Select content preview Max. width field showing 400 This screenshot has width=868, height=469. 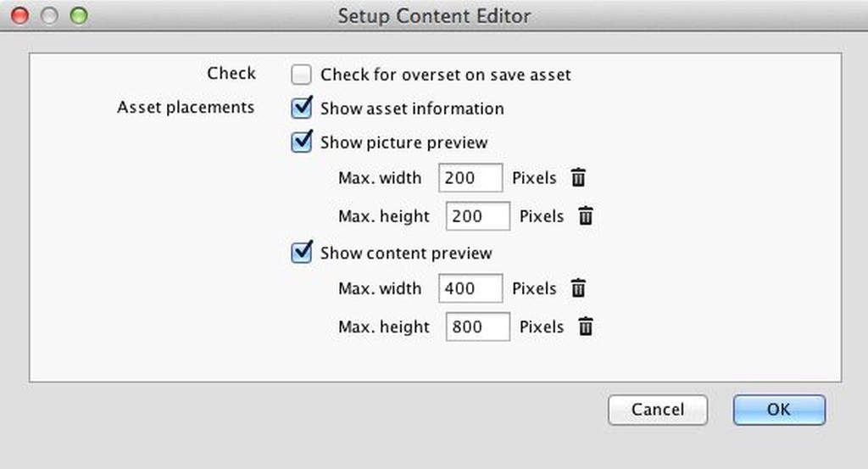(470, 288)
